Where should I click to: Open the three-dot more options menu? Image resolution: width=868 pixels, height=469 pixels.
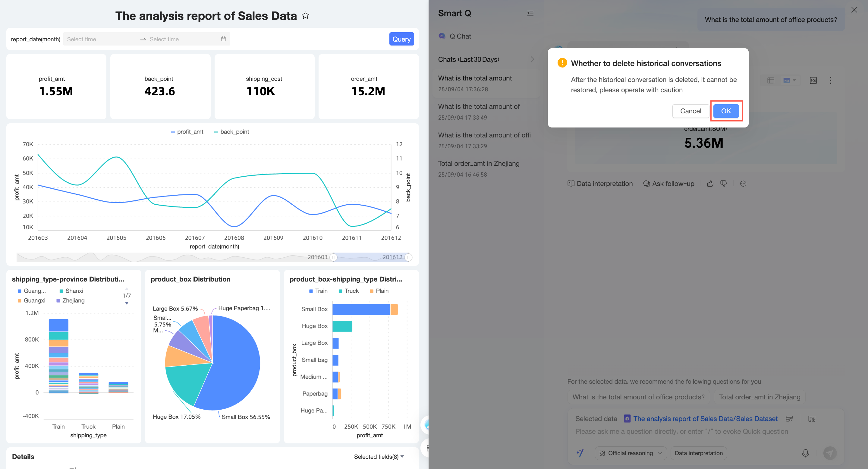point(830,80)
